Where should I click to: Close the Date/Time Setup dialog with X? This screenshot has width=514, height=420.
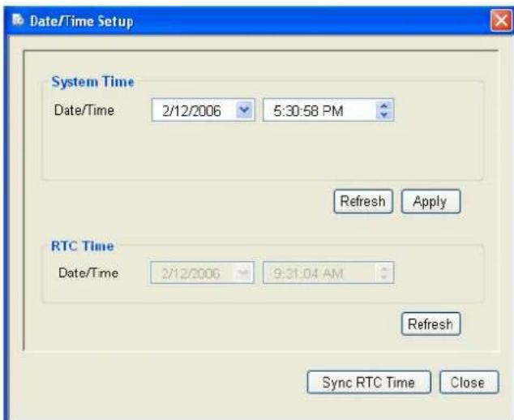click(501, 20)
